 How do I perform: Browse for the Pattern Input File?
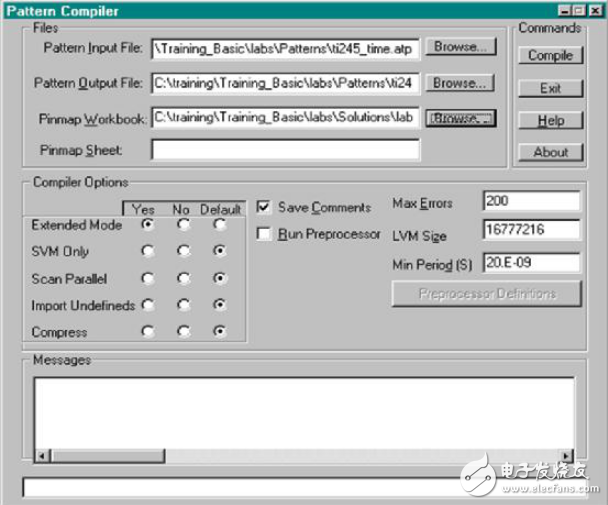(461, 47)
